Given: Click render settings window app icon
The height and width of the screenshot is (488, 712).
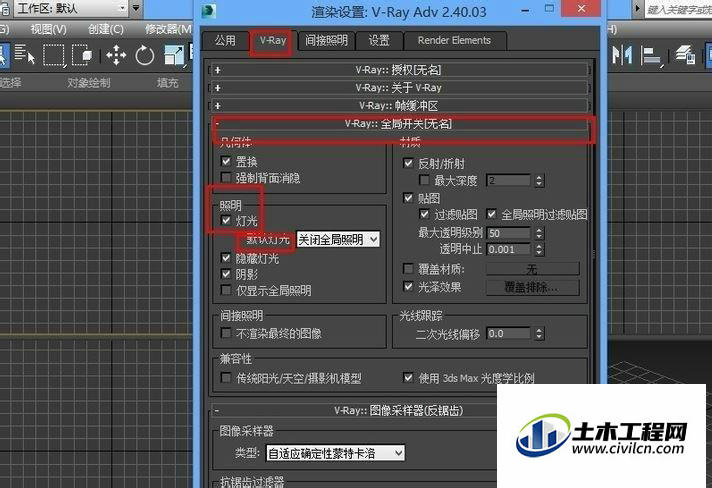Looking at the screenshot, I should (x=208, y=11).
